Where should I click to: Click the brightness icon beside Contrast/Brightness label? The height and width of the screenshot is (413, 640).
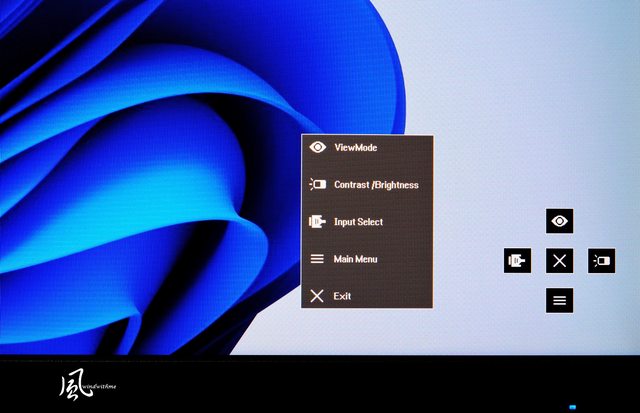click(x=317, y=184)
